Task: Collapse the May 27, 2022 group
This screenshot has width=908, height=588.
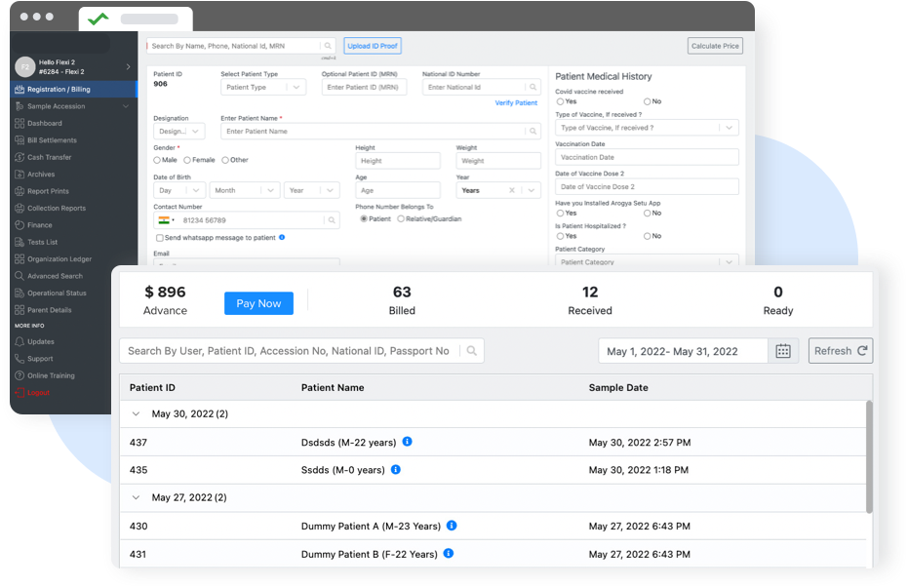Action: pyautogui.click(x=136, y=497)
